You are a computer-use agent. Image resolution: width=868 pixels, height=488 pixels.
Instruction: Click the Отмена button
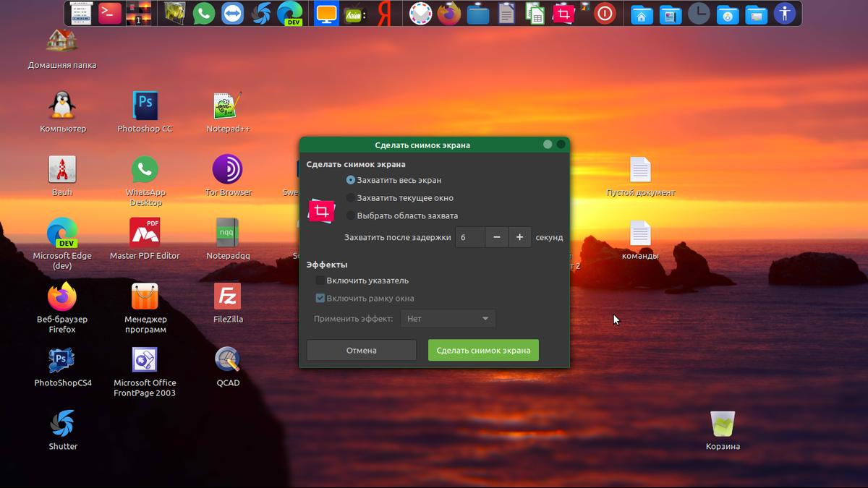(362, 350)
